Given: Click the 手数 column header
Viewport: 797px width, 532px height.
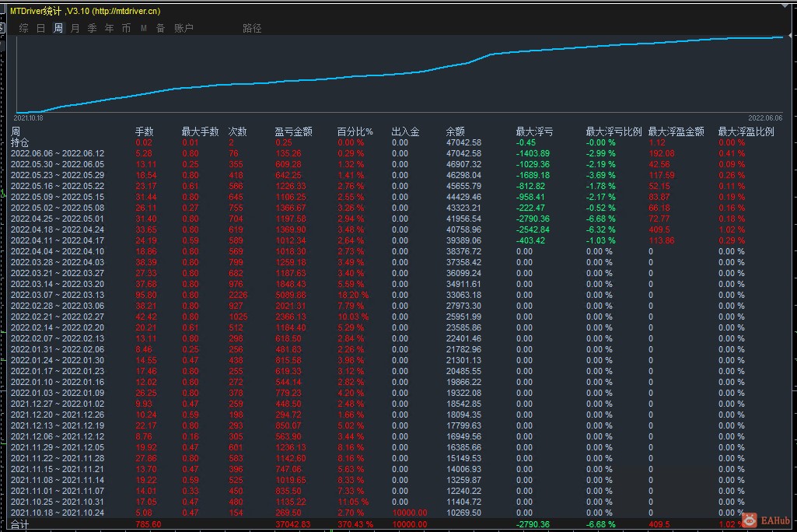Looking at the screenshot, I should [145, 132].
